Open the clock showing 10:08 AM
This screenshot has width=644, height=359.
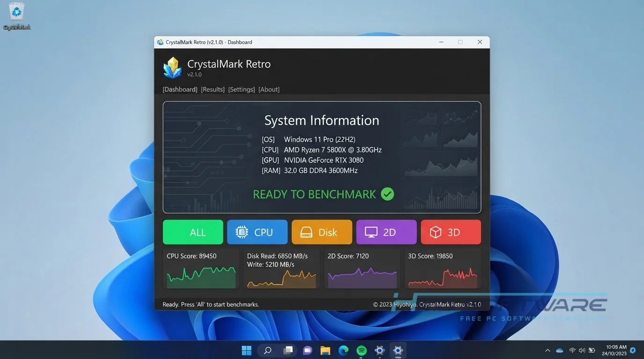pos(614,350)
